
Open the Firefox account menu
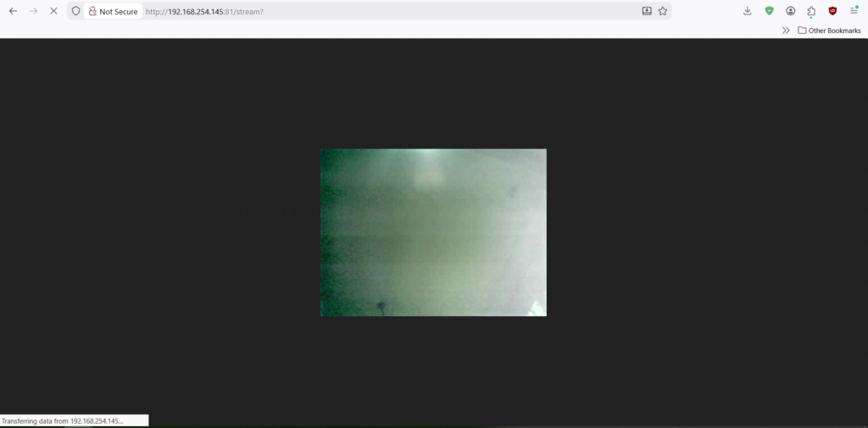[x=791, y=11]
